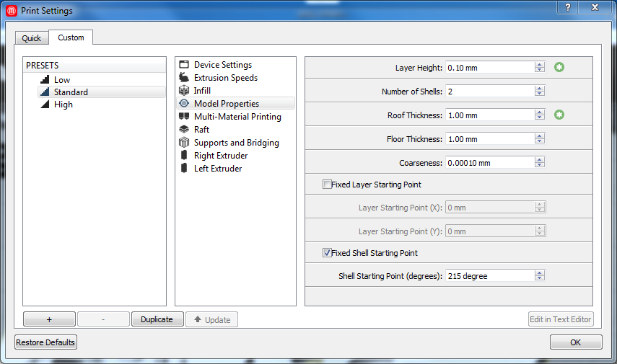This screenshot has height=364, width=617.
Task: Open the Raft settings section
Action: point(235,129)
